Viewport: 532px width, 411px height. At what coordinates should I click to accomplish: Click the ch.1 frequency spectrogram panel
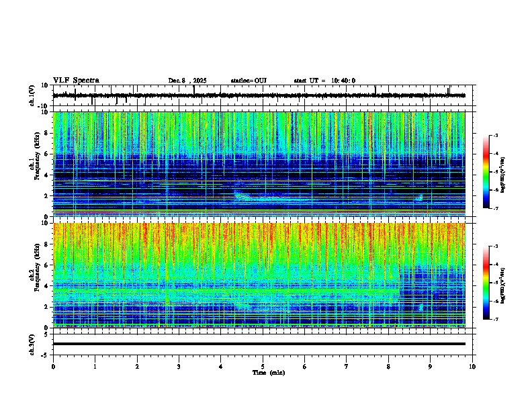point(259,164)
